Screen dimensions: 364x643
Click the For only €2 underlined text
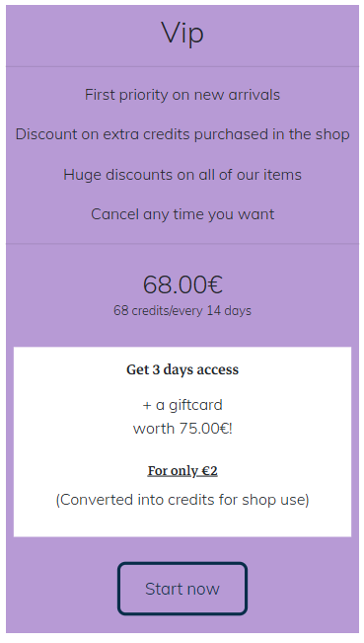(x=182, y=471)
